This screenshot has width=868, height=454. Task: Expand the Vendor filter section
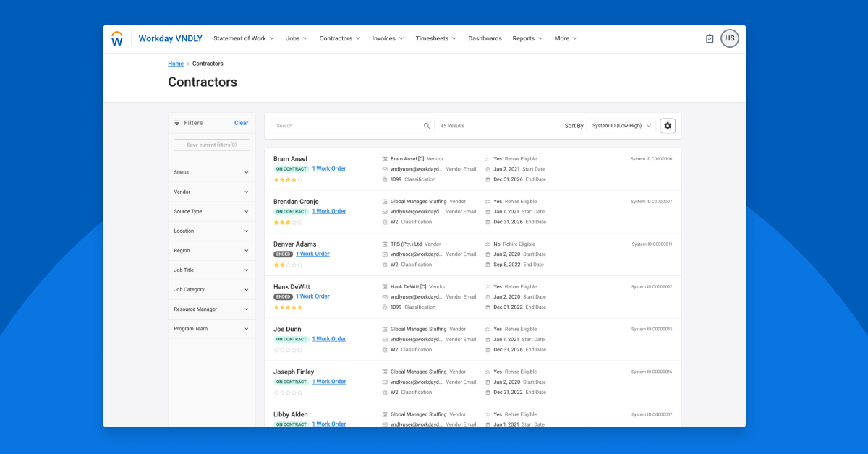pyautogui.click(x=211, y=192)
